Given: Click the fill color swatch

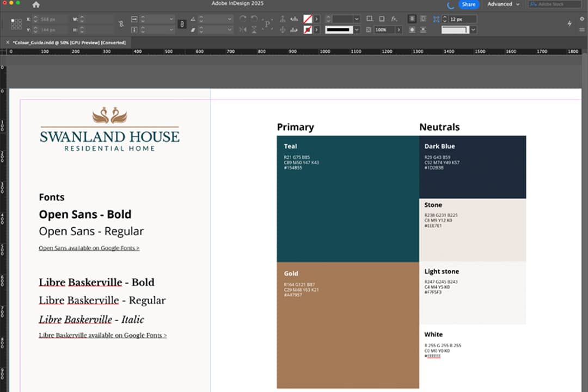Looking at the screenshot, I should pyautogui.click(x=308, y=19).
